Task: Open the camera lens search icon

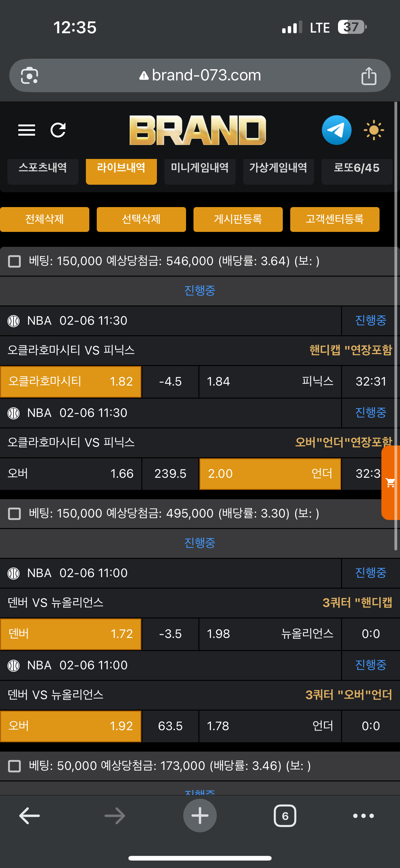Action: pyautogui.click(x=30, y=76)
